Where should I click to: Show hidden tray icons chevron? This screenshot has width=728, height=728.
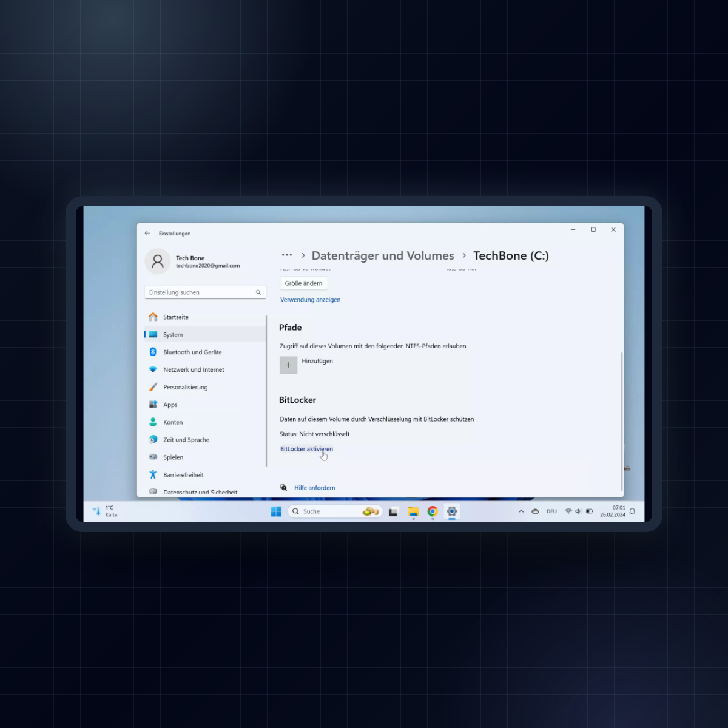tap(521, 511)
